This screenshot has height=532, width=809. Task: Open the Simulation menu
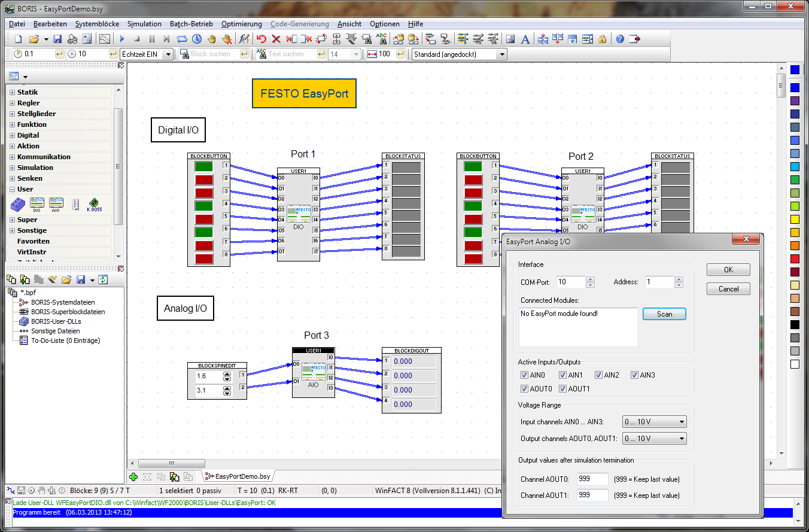[144, 24]
